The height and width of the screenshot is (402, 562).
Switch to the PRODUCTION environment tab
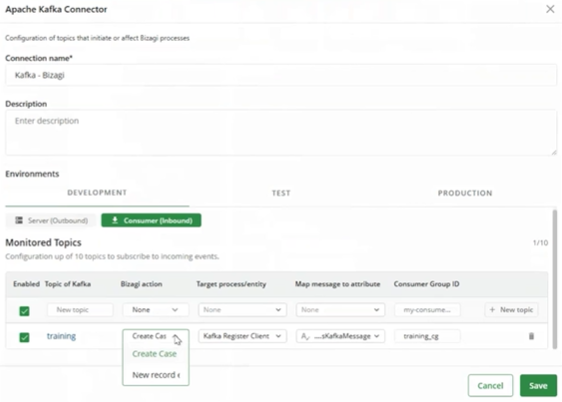pyautogui.click(x=465, y=193)
